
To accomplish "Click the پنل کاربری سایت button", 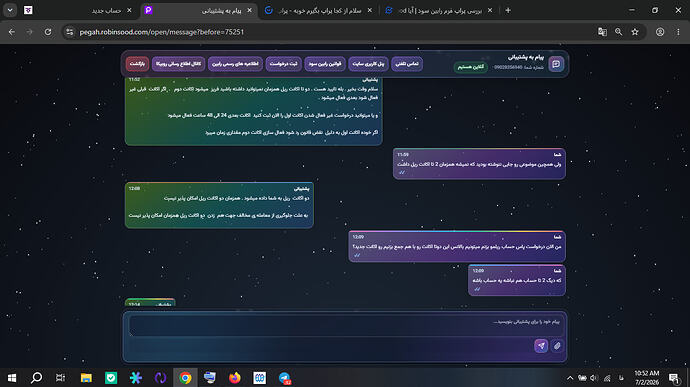I will [368, 64].
